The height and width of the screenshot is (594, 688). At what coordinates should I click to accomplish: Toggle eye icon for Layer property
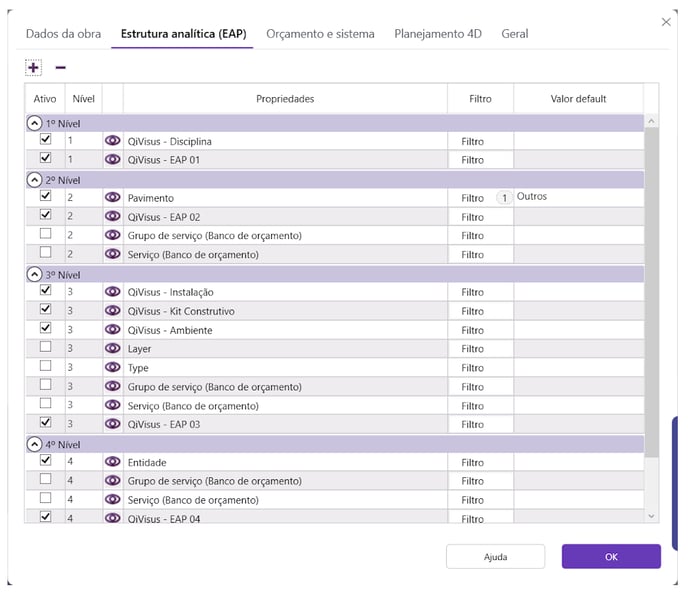112,349
